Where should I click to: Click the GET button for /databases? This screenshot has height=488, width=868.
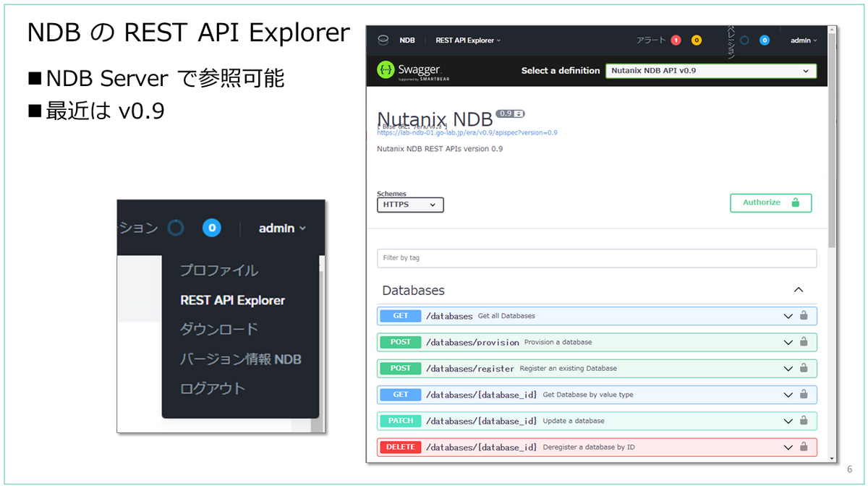pyautogui.click(x=401, y=316)
